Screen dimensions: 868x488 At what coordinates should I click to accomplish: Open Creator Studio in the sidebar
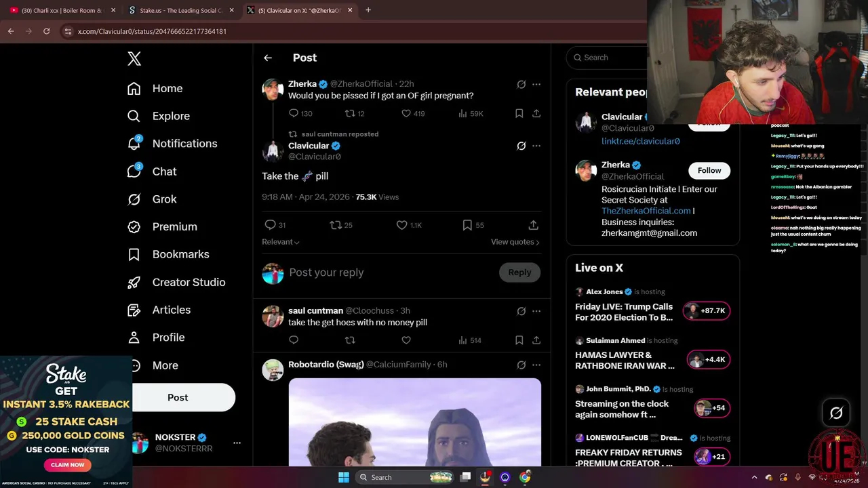176,282
